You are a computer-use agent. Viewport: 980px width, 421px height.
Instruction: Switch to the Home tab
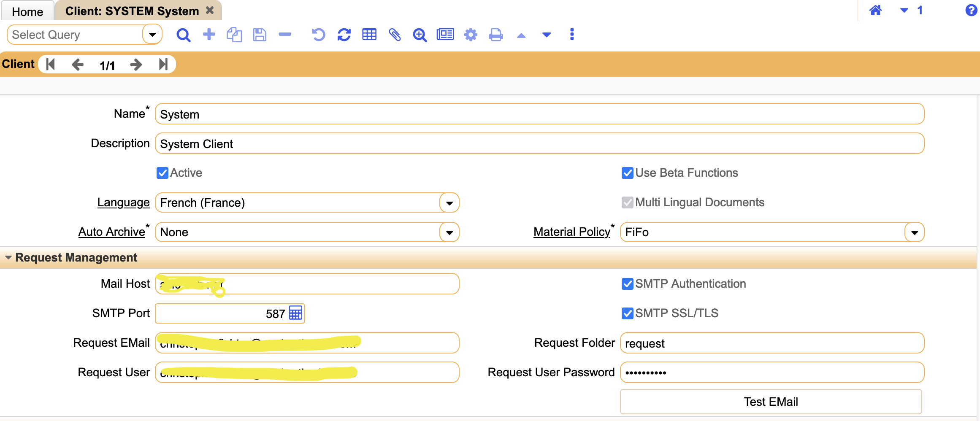tap(27, 11)
